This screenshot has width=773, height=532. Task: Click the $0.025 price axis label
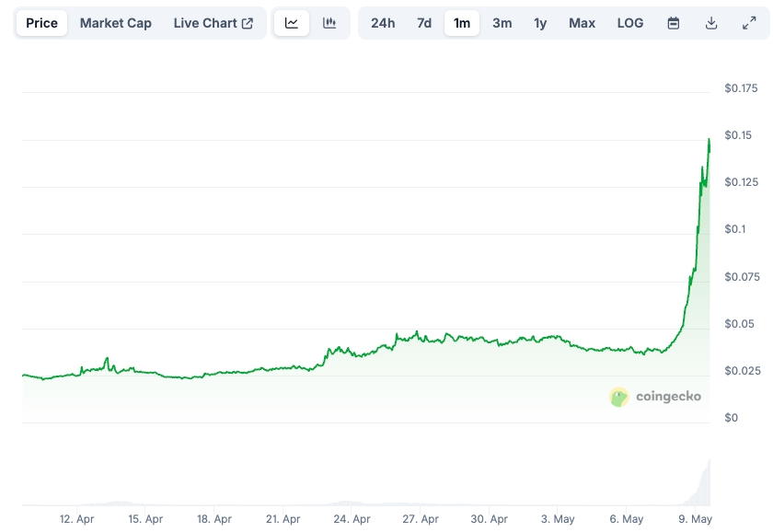pyautogui.click(x=742, y=371)
